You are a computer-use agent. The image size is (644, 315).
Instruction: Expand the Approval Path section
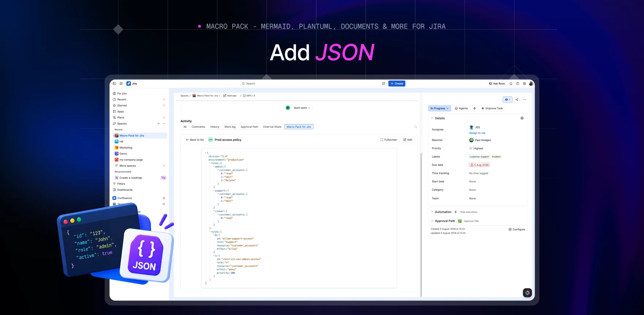tap(432, 221)
